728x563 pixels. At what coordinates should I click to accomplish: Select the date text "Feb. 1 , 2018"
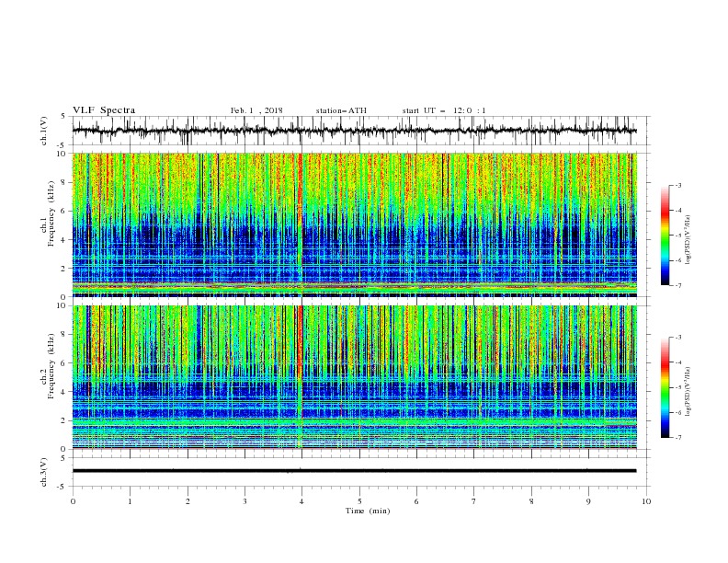(x=256, y=110)
